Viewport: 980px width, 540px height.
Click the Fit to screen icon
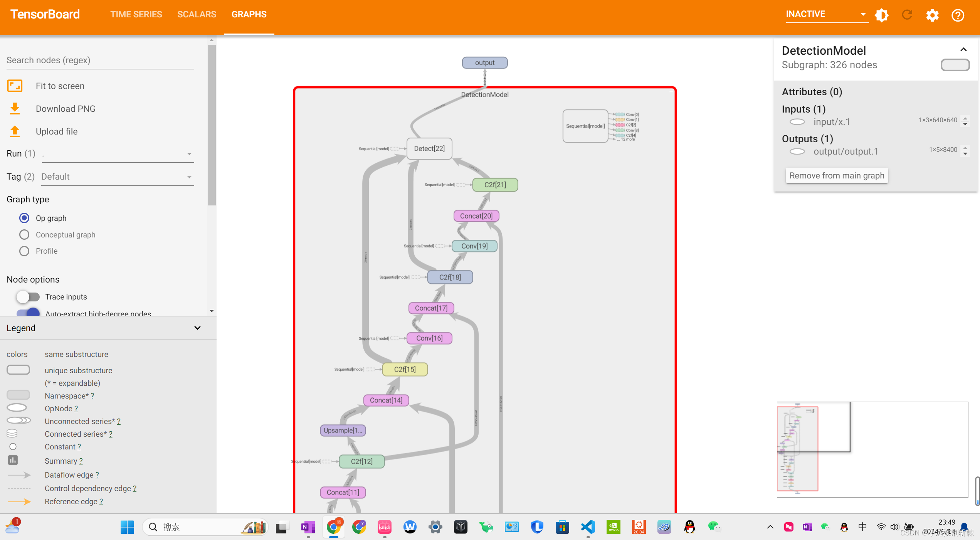pyautogui.click(x=15, y=86)
